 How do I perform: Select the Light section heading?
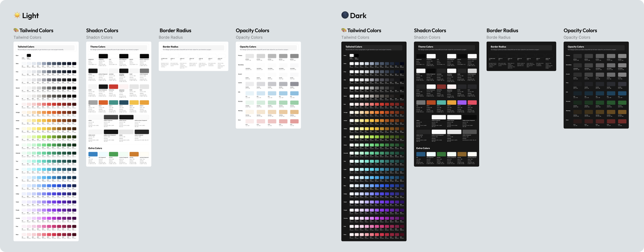click(30, 15)
